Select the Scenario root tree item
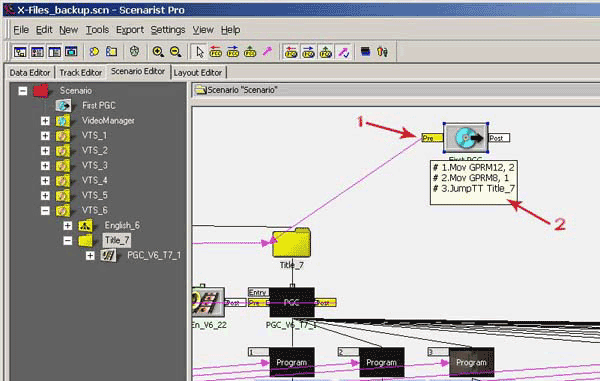600x381 pixels. (x=75, y=91)
